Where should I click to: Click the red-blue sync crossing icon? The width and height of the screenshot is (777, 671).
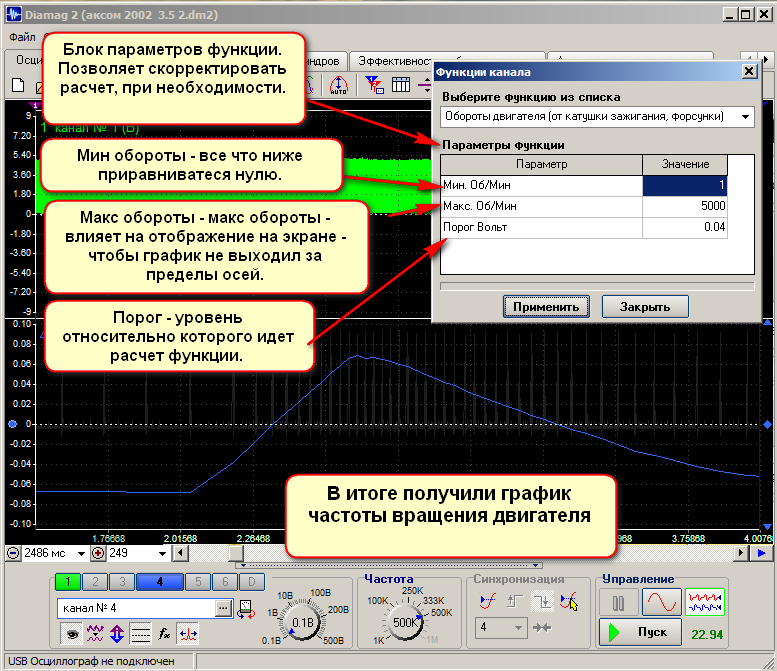pyautogui.click(x=569, y=601)
